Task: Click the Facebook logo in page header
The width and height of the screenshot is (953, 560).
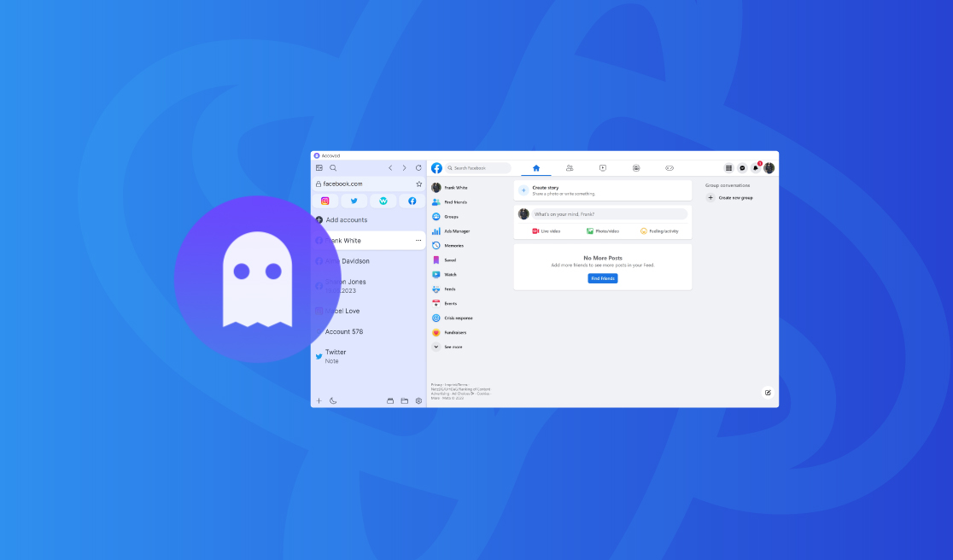Action: pos(436,168)
